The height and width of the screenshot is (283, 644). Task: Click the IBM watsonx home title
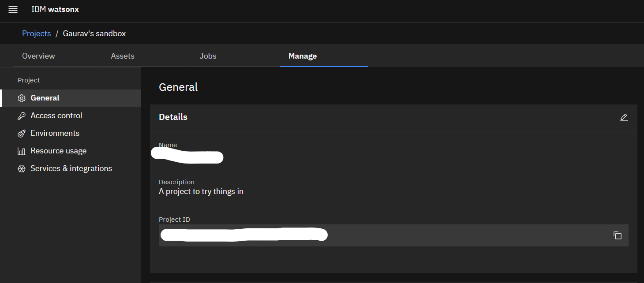tap(55, 9)
